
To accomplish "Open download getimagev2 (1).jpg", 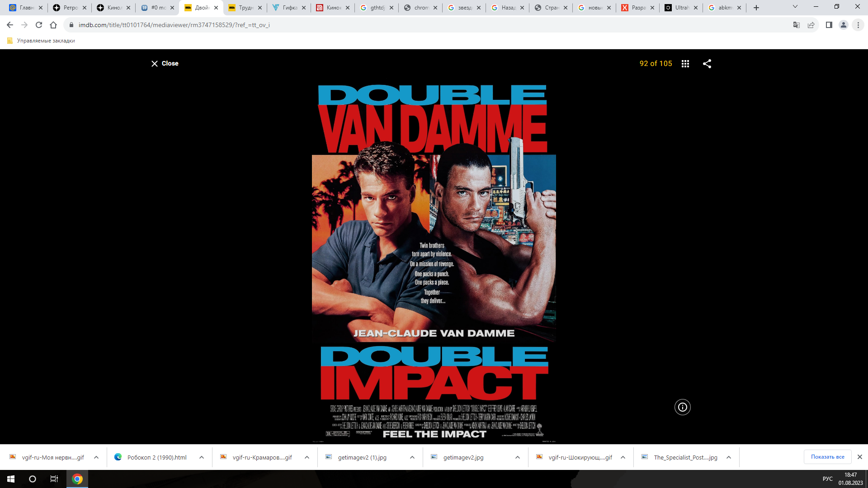I will click(362, 457).
